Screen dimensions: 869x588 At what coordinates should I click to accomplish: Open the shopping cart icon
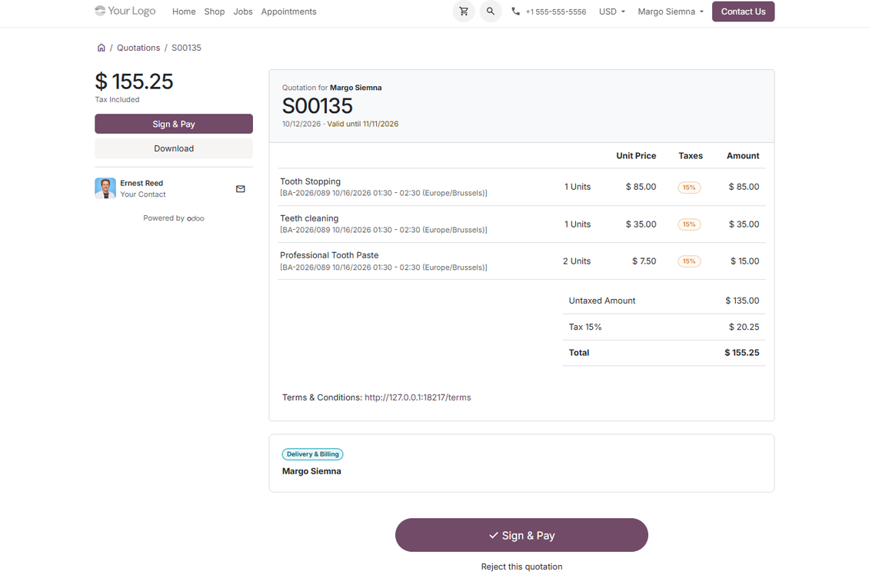(464, 11)
